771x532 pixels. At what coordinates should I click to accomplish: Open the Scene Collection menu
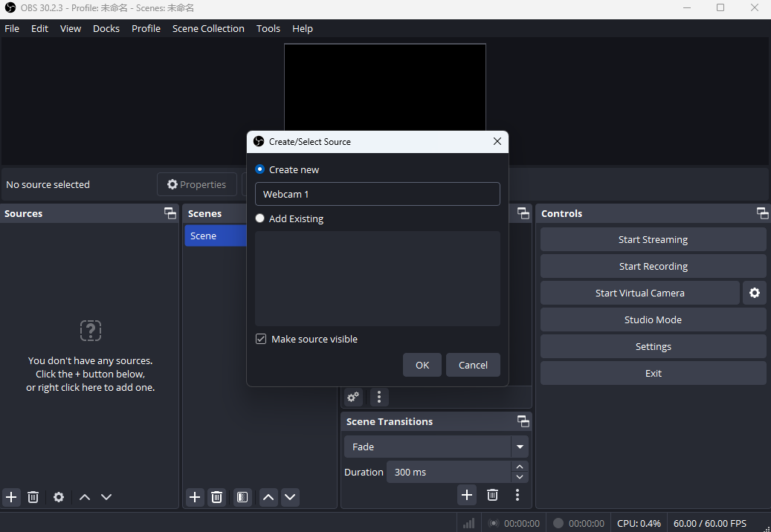[208, 28]
